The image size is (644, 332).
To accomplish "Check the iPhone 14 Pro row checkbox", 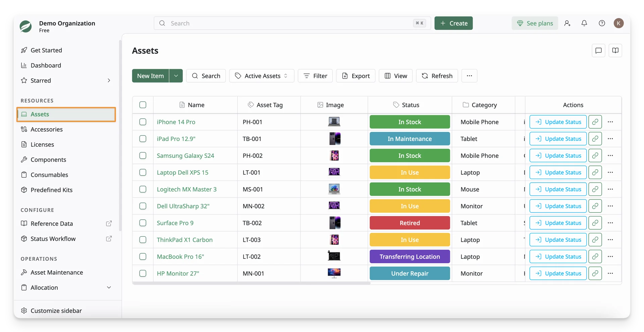I will (x=143, y=122).
